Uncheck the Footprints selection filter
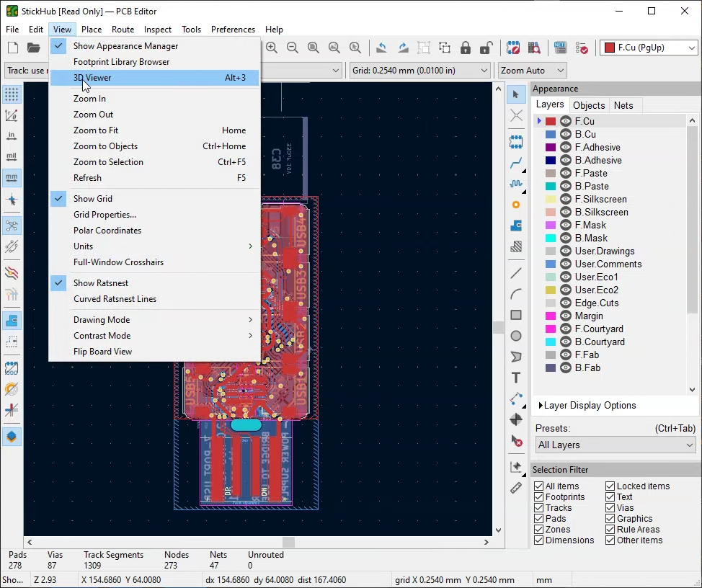The width and height of the screenshot is (702, 588). [538, 497]
